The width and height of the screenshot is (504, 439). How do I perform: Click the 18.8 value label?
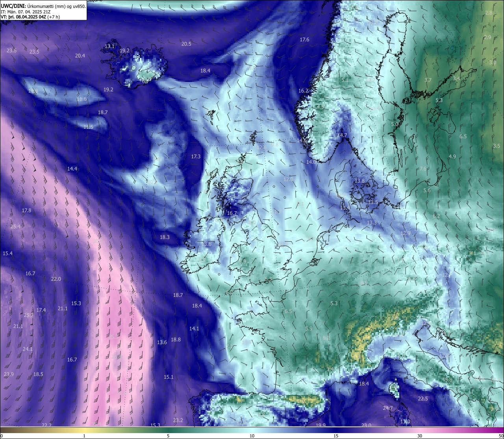pos(176,340)
